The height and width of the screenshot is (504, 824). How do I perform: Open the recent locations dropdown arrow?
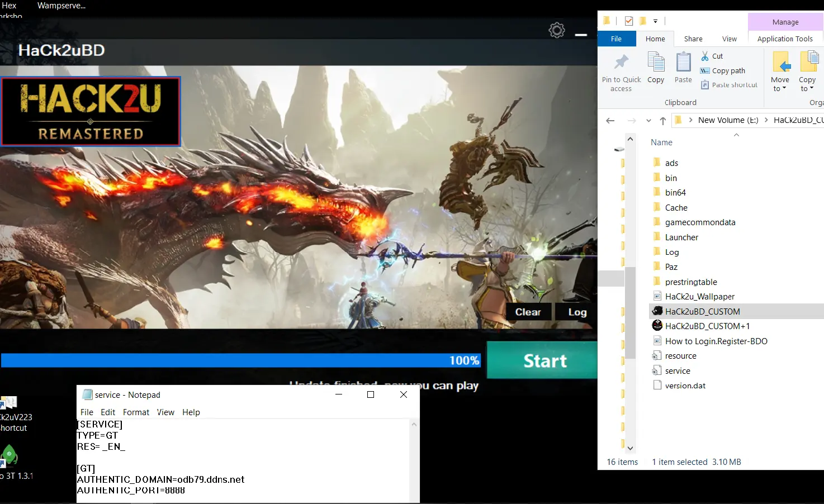click(648, 120)
